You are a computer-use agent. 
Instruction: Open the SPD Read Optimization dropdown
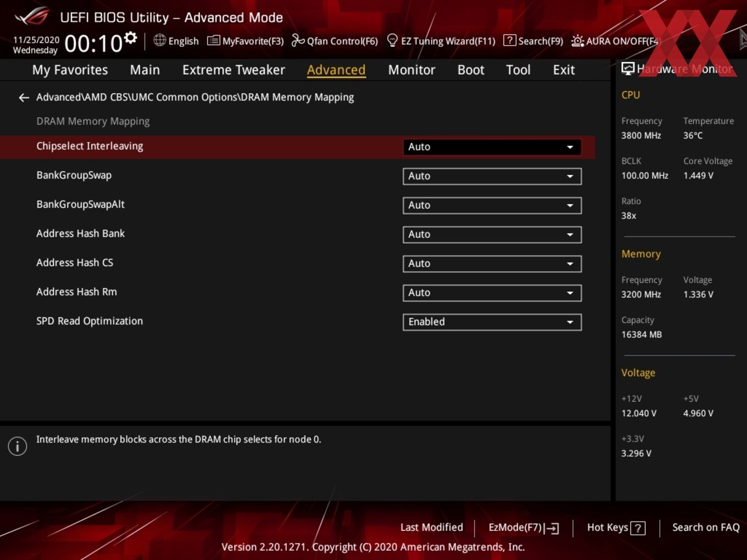(492, 322)
